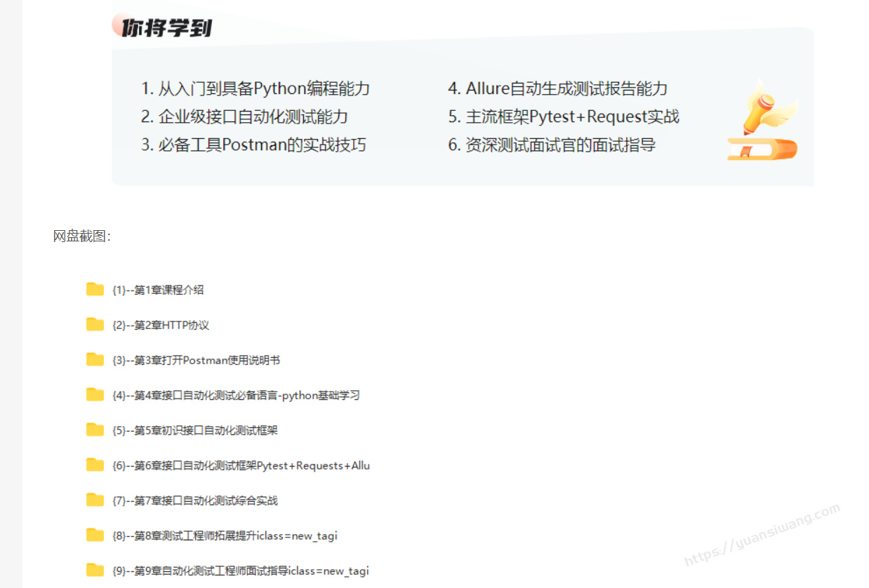Click folder icon for 第4章 python基础学习
This screenshot has width=869, height=588.
(95, 394)
